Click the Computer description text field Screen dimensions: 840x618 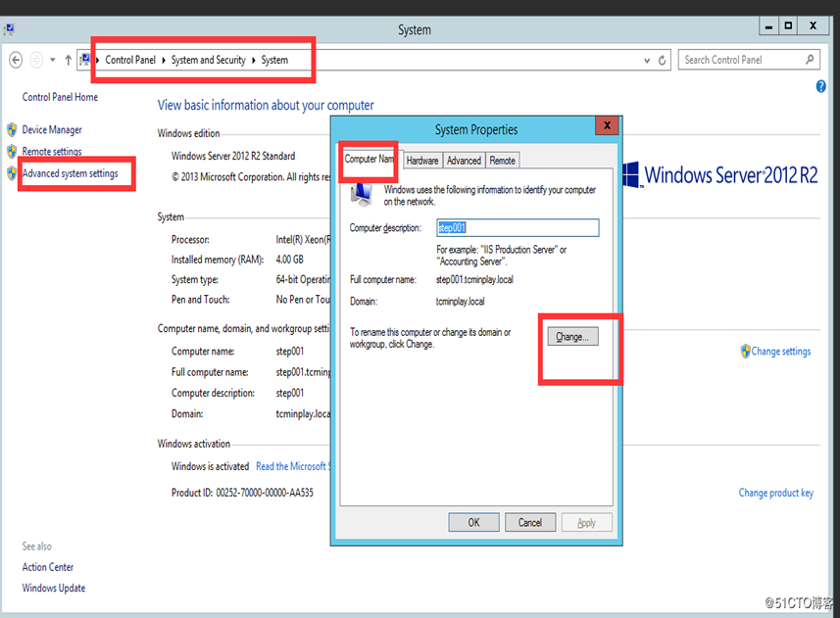518,227
